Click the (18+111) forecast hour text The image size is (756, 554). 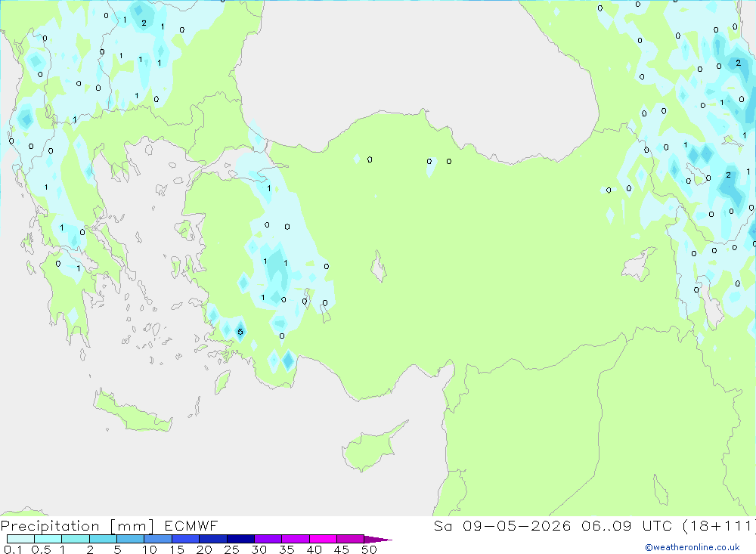tap(720, 525)
